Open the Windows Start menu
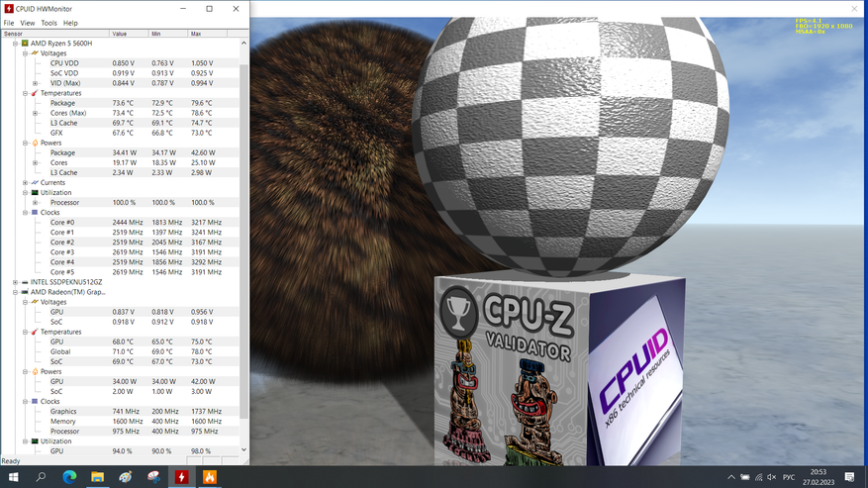 [x=13, y=477]
